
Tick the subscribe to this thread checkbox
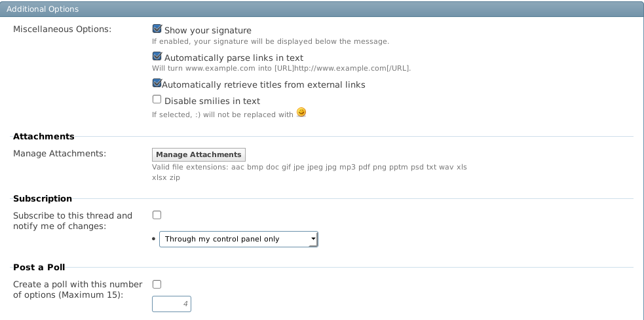coord(157,215)
